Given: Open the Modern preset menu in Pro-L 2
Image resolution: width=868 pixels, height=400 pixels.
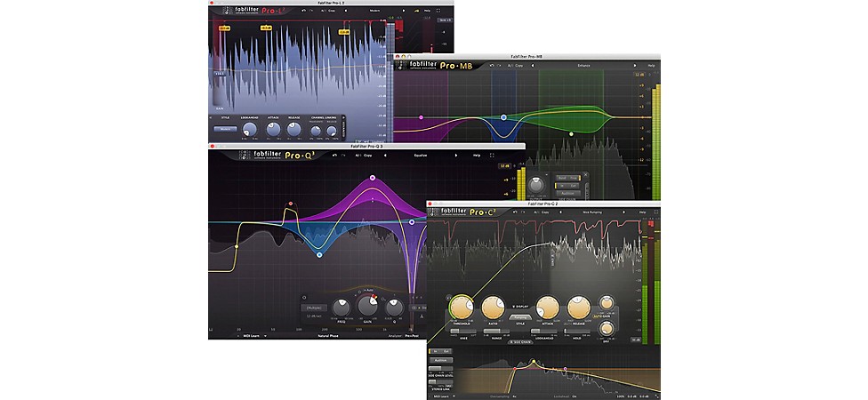Looking at the screenshot, I should coord(374,11).
